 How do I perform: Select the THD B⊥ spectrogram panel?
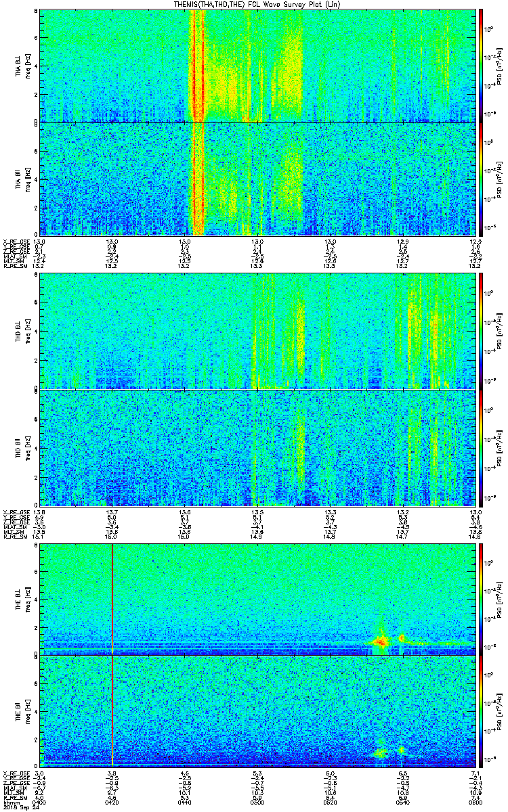(x=256, y=332)
